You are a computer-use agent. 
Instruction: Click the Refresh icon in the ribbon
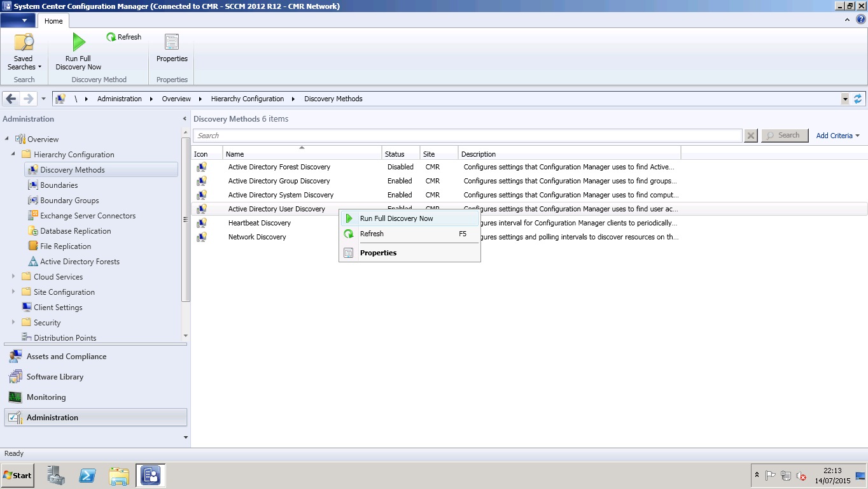(111, 38)
